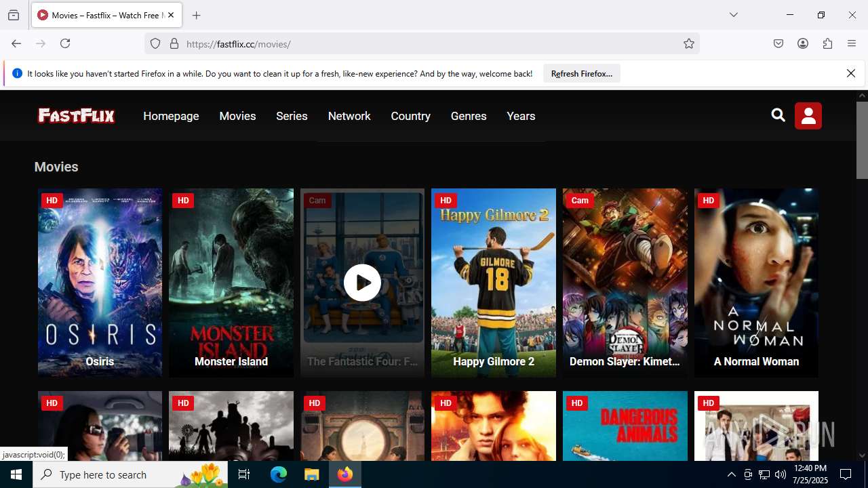The height and width of the screenshot is (488, 868).
Task: Bookmark this page with the star icon
Action: click(689, 44)
